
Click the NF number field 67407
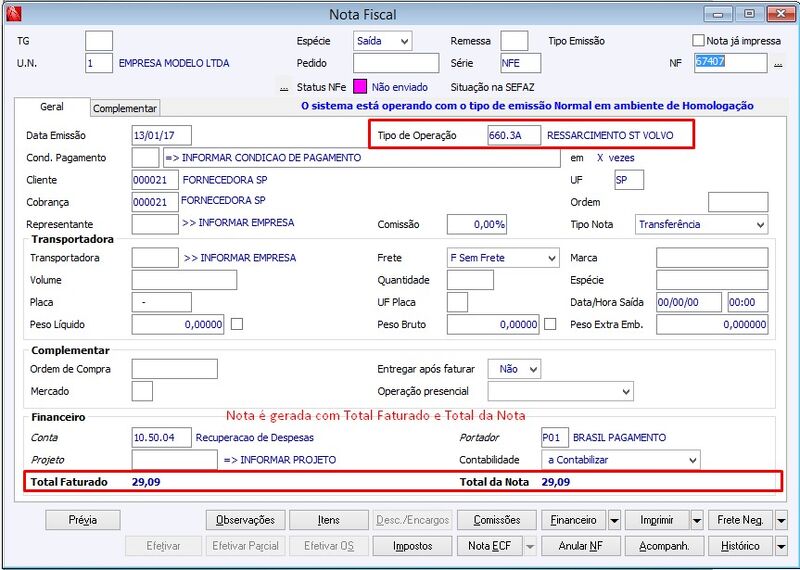[x=731, y=63]
